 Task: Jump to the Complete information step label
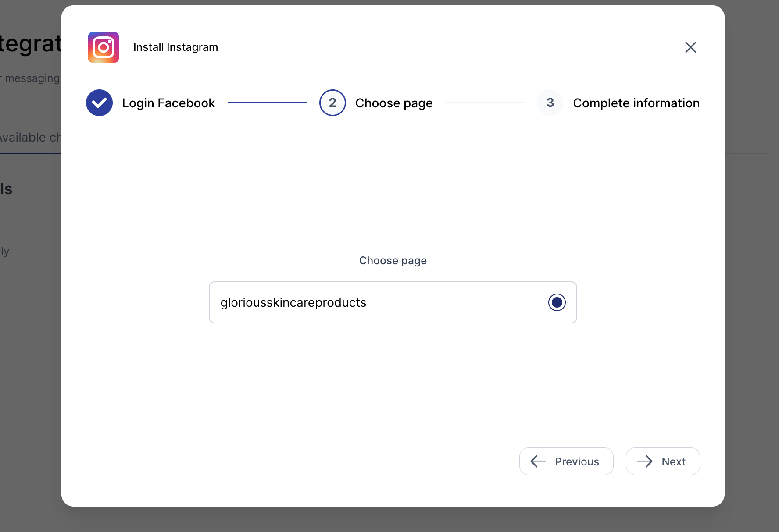pyautogui.click(x=636, y=103)
